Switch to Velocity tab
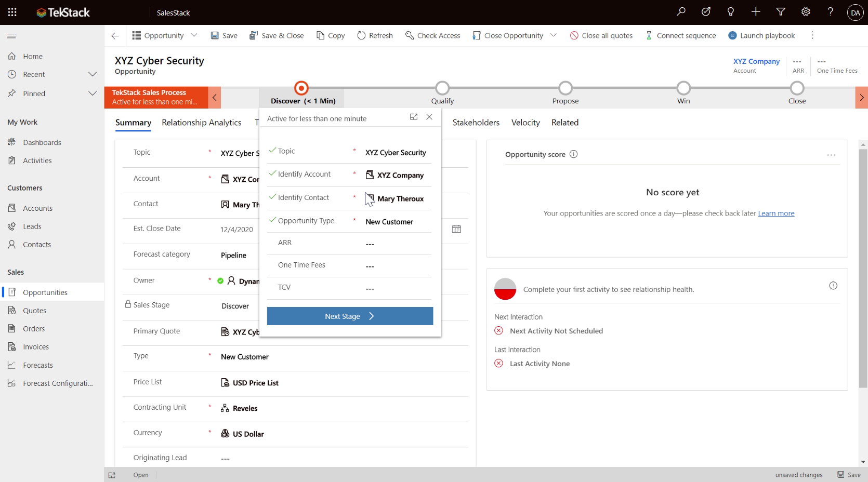Screen dimensions: 868x482 pos(525,123)
